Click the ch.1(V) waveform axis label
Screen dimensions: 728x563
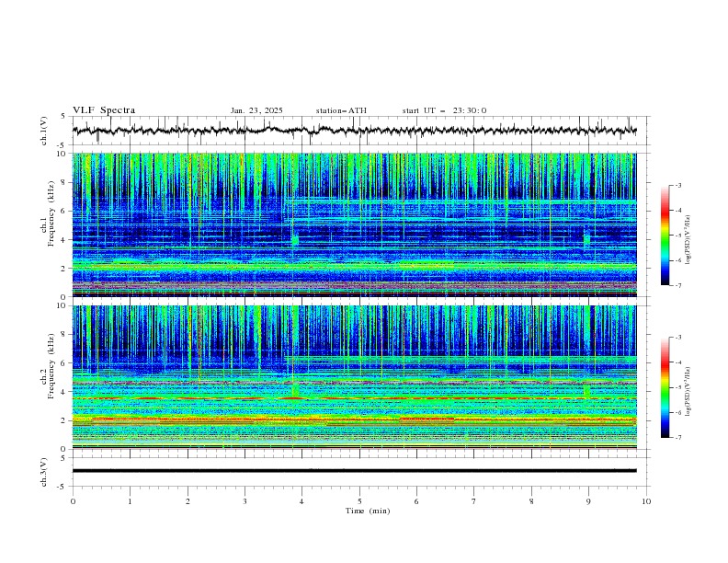tap(44, 131)
